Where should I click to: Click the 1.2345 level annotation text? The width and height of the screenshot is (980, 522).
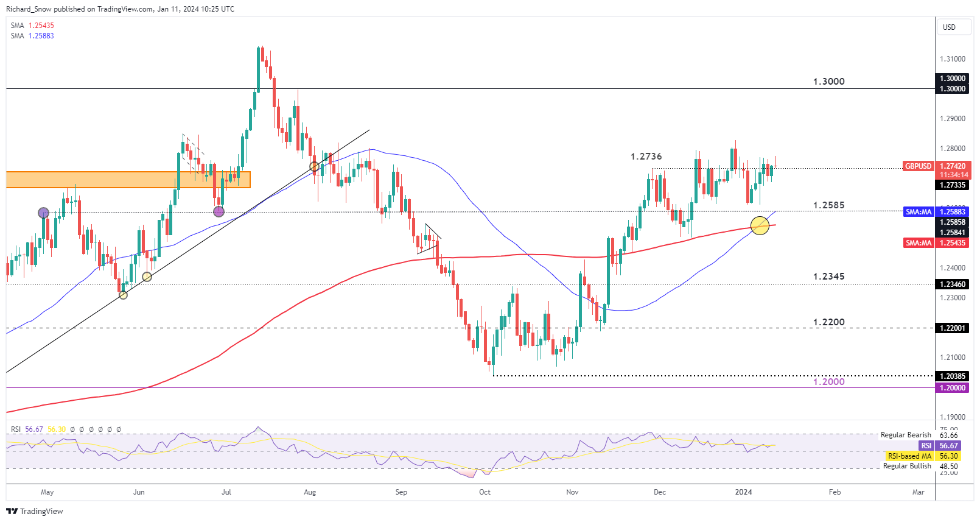828,277
